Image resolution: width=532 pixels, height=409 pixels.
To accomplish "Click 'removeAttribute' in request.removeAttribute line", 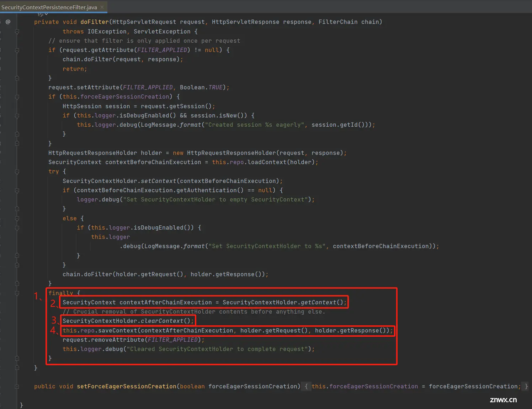I will (117, 340).
